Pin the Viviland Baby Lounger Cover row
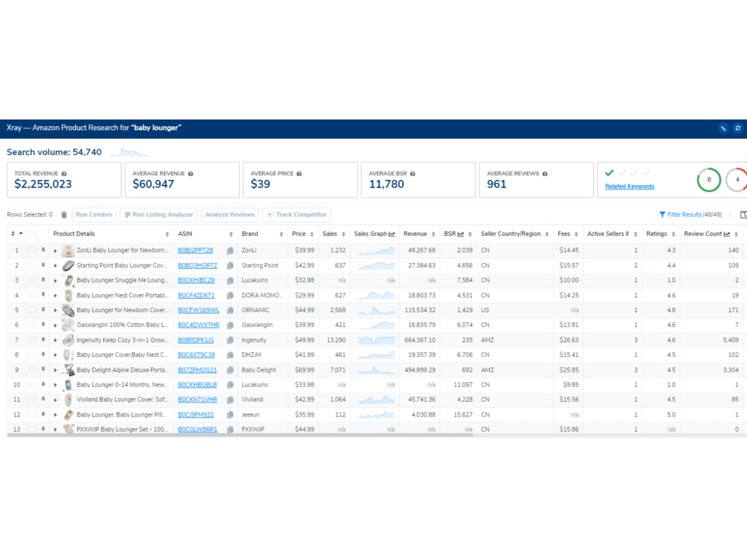The image size is (747, 560). [x=43, y=399]
